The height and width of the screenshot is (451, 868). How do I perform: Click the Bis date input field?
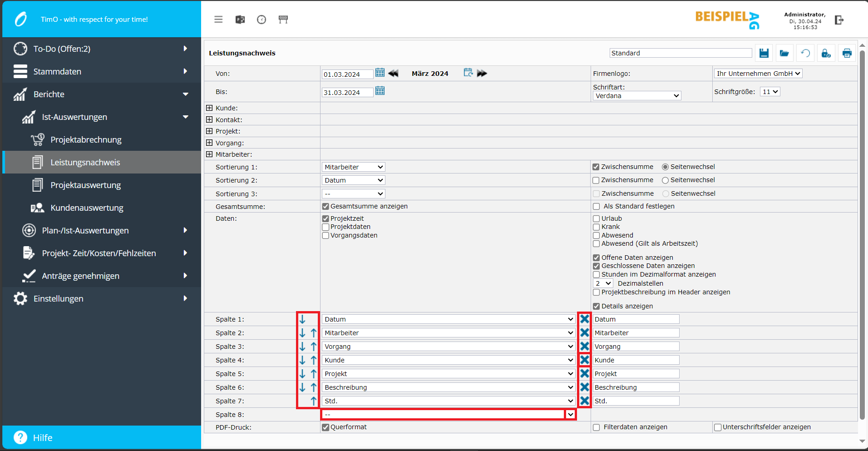[x=347, y=93]
